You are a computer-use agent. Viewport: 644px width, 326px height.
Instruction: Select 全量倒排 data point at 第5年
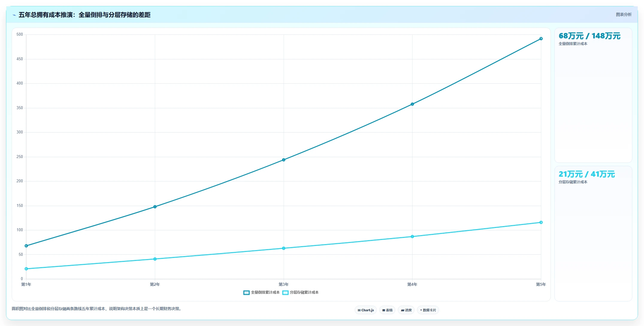coord(541,39)
